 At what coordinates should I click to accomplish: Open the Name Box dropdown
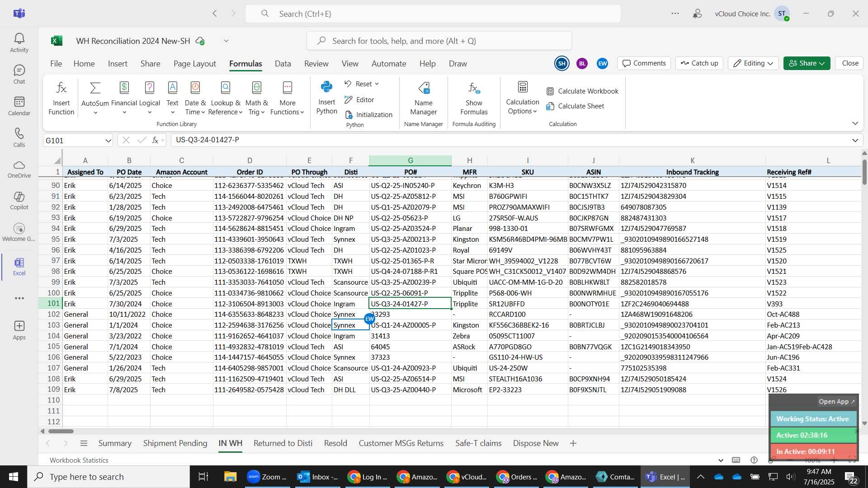tap(108, 141)
